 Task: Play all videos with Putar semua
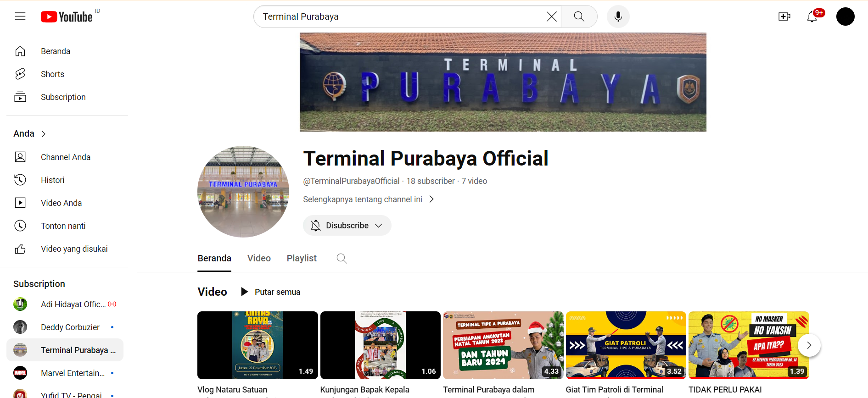point(271,292)
